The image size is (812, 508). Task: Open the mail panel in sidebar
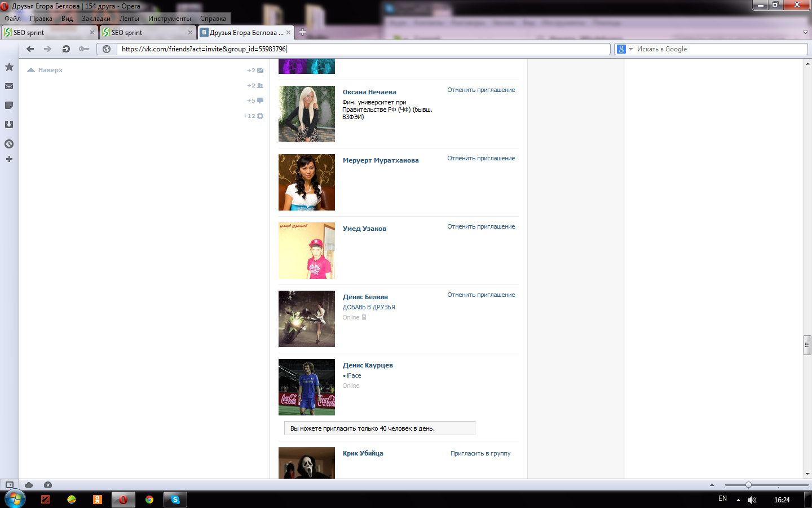tap(9, 86)
